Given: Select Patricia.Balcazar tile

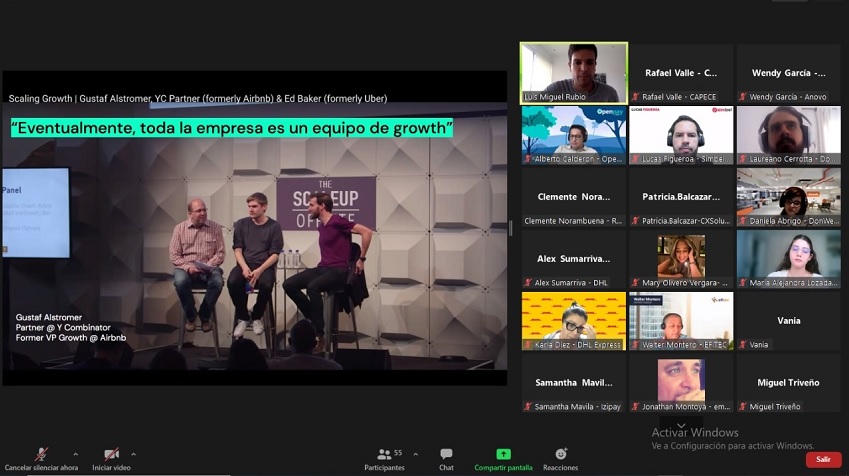Looking at the screenshot, I should pos(681,197).
